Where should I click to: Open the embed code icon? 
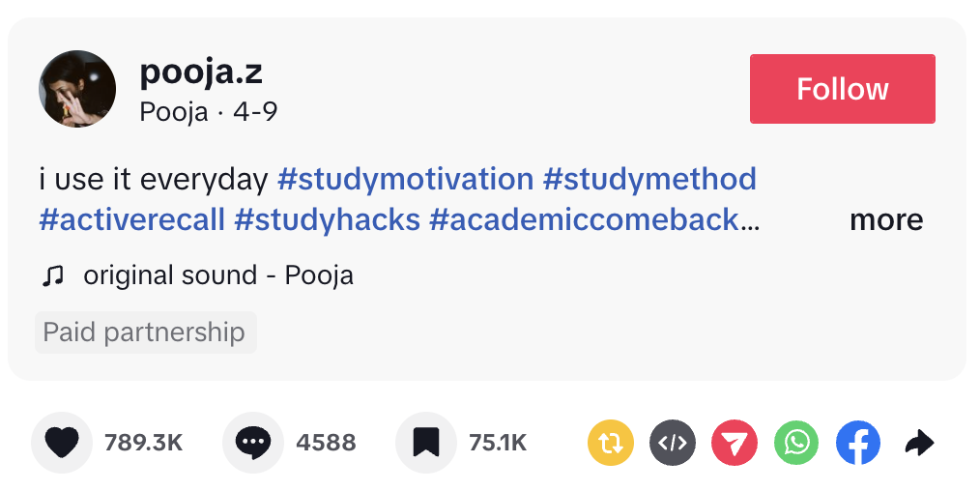pos(673,444)
